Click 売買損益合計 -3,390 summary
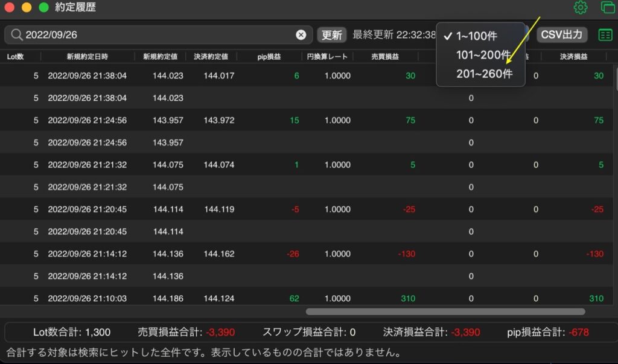This screenshot has width=618, height=364. coord(186,333)
